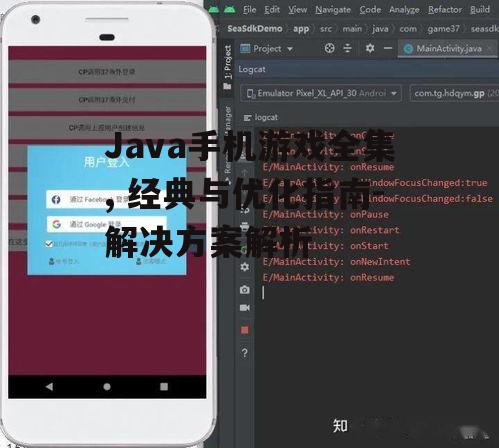Open the Build menu

(x=480, y=10)
